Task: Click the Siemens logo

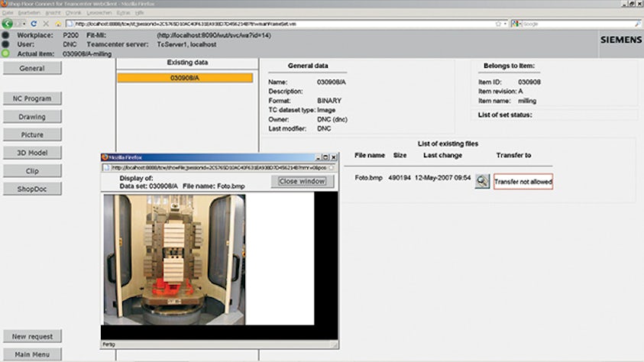Action: pos(620,40)
